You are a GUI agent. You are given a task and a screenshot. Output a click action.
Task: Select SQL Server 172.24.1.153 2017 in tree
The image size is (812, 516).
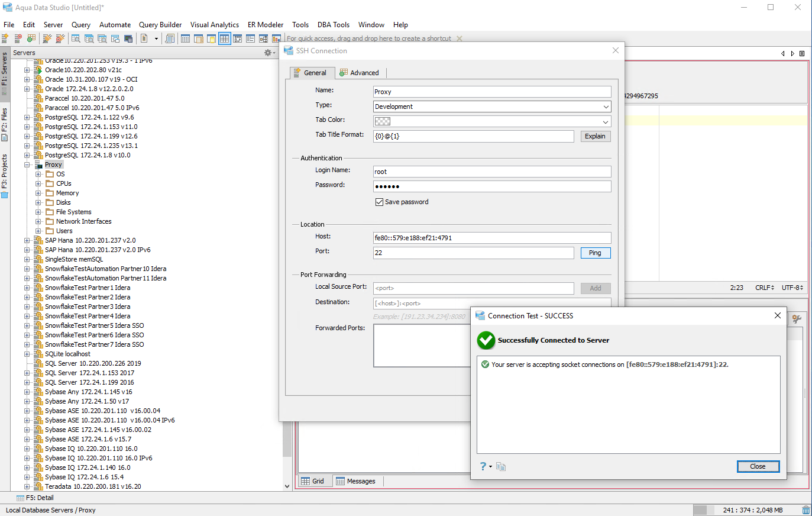(x=89, y=373)
